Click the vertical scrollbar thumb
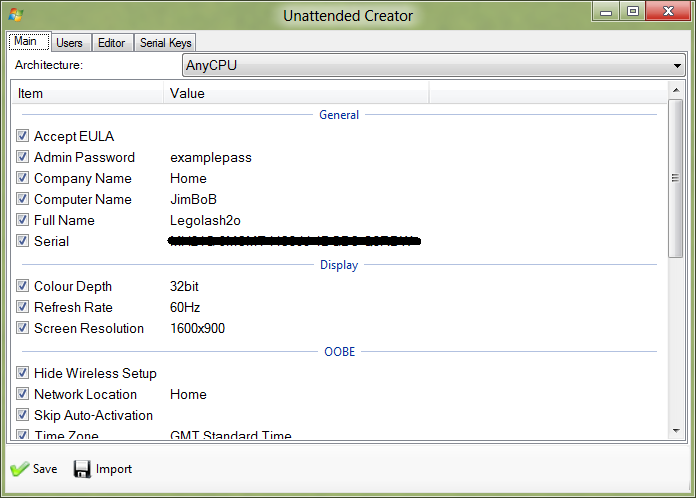696x498 pixels. pyautogui.click(x=676, y=178)
